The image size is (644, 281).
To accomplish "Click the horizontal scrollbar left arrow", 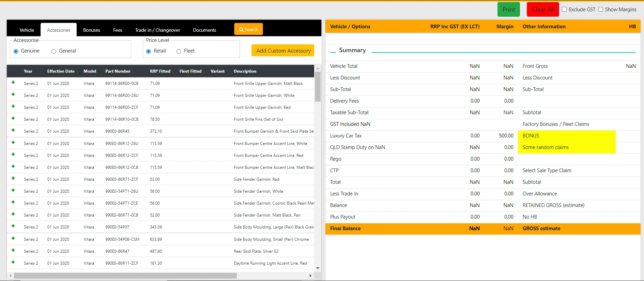I will point(11,276).
